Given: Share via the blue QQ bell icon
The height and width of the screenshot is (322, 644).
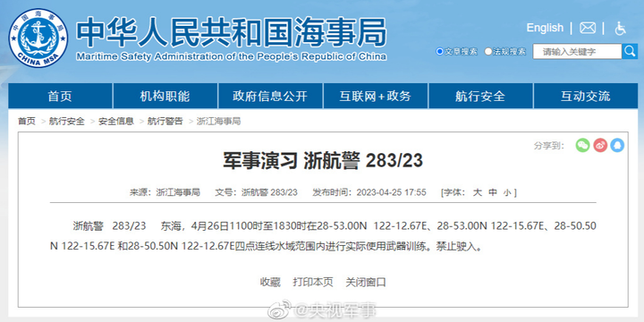Looking at the screenshot, I should (x=617, y=145).
